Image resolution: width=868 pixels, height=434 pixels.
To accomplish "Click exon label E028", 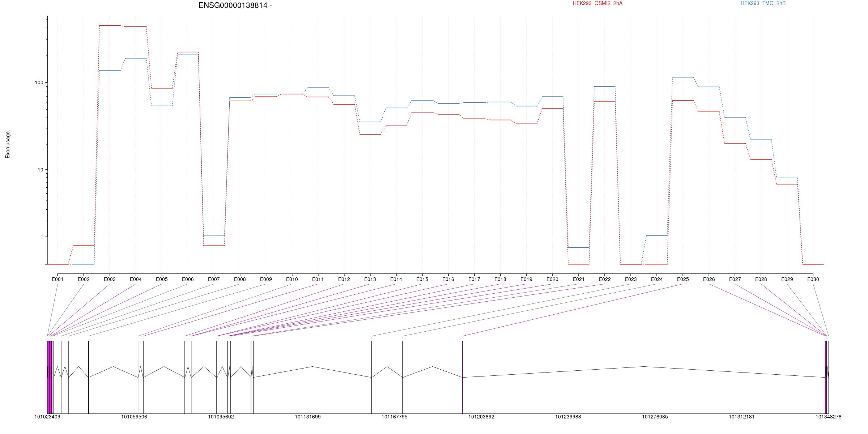I will [761, 279].
